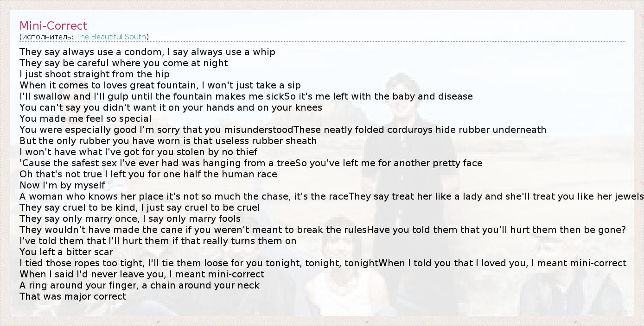Viewport: 644px width, 326px height.
Task: Click line 'I won't have what I've got for you'
Action: pos(138,152)
